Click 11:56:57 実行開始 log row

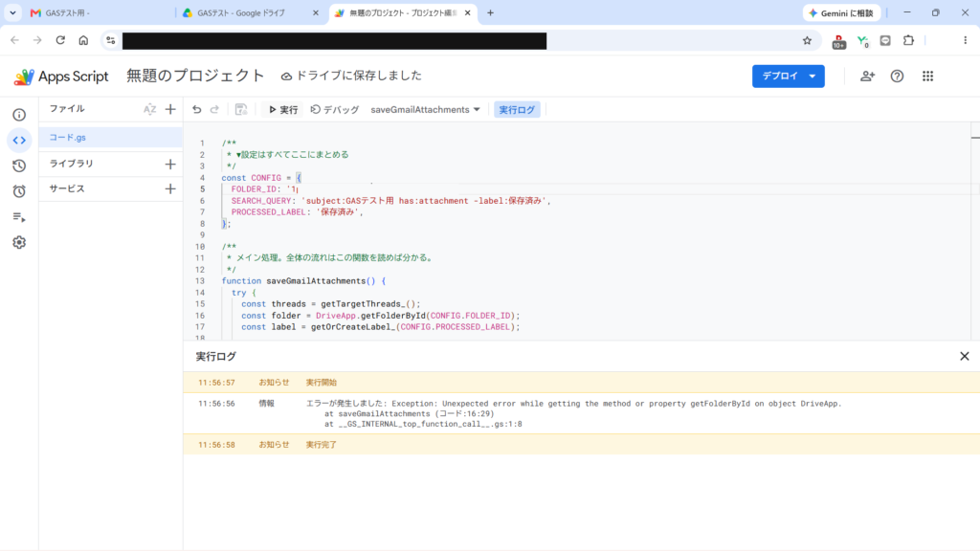(581, 383)
